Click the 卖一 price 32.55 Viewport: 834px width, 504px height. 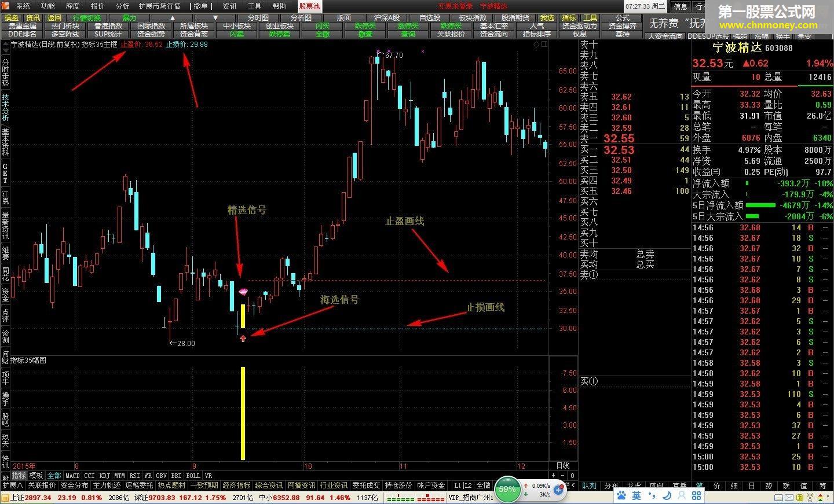pyautogui.click(x=619, y=138)
